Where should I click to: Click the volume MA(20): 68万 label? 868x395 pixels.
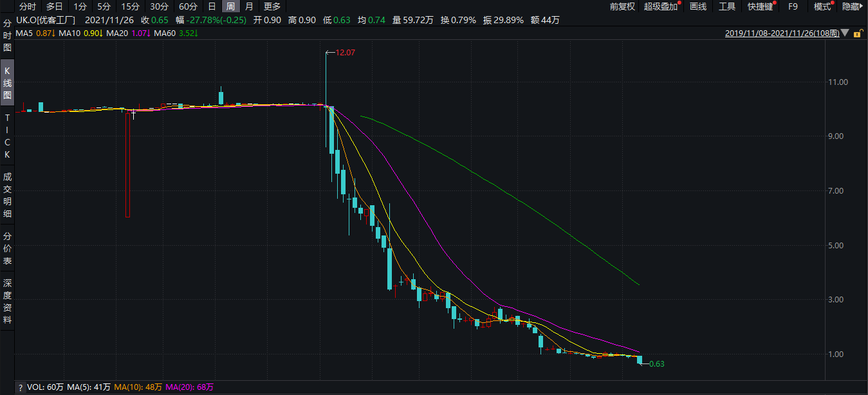[x=189, y=387]
